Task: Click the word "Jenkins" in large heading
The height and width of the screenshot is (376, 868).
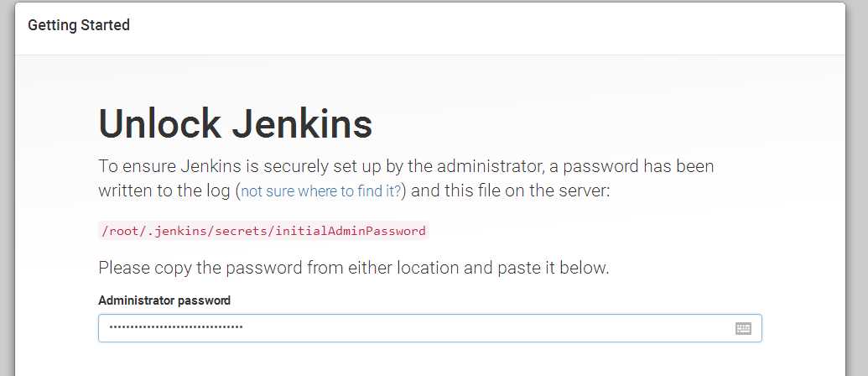Action: (302, 123)
